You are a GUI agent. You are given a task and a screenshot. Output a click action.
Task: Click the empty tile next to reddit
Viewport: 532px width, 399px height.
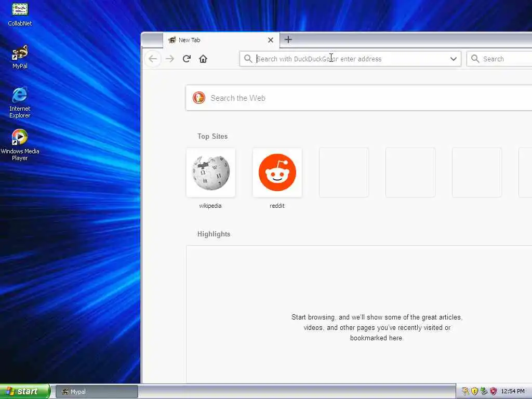(344, 172)
